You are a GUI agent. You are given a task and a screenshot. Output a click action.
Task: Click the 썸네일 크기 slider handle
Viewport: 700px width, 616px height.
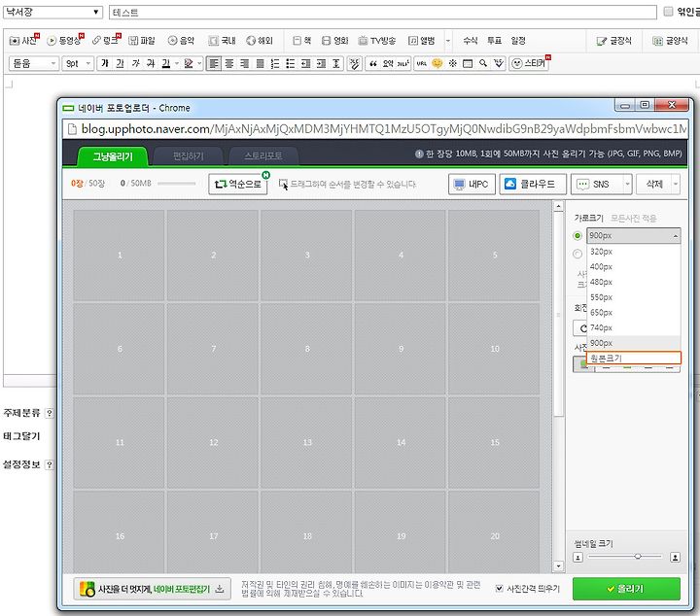click(638, 556)
